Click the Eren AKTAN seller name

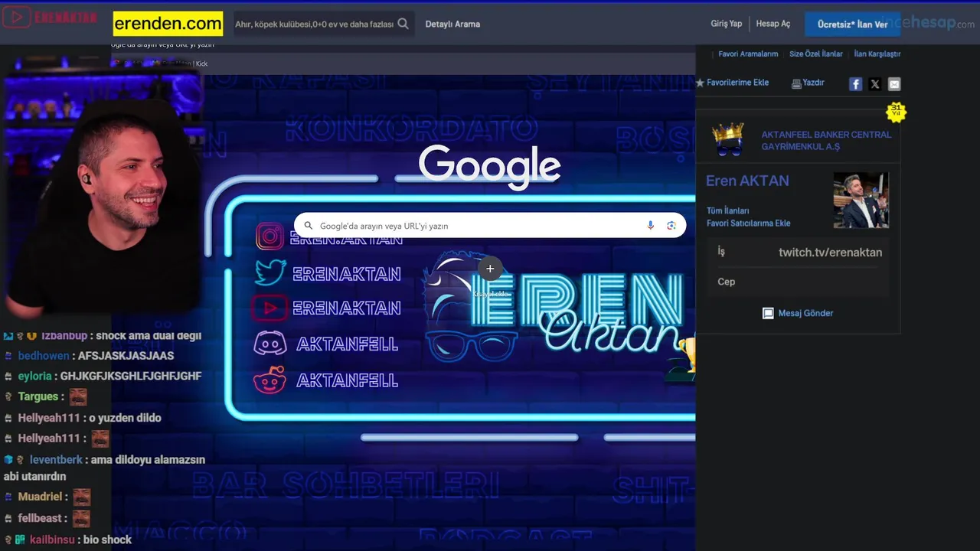[x=747, y=181]
